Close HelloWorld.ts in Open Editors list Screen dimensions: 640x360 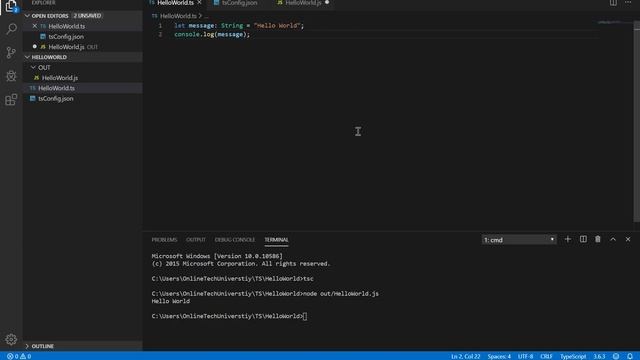click(x=35, y=26)
